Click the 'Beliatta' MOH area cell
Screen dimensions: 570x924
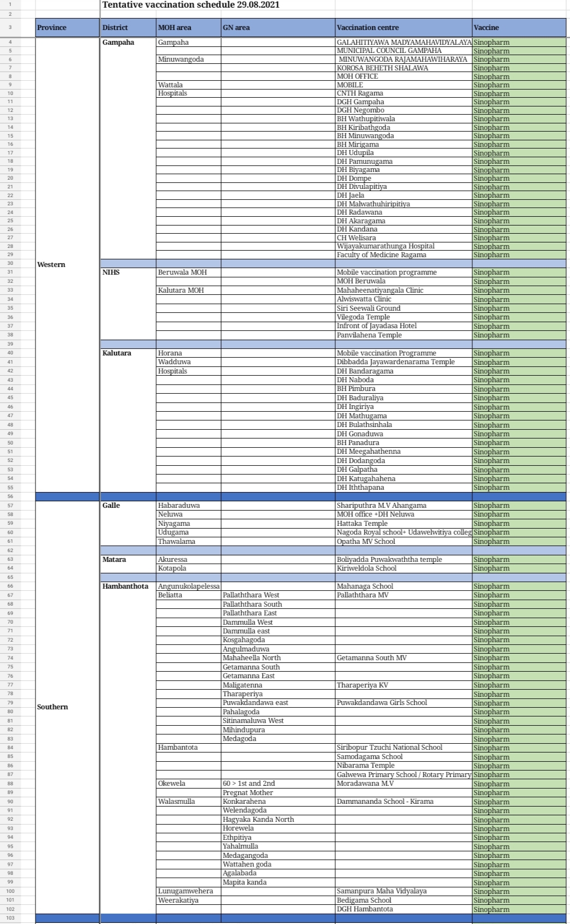coord(188,595)
